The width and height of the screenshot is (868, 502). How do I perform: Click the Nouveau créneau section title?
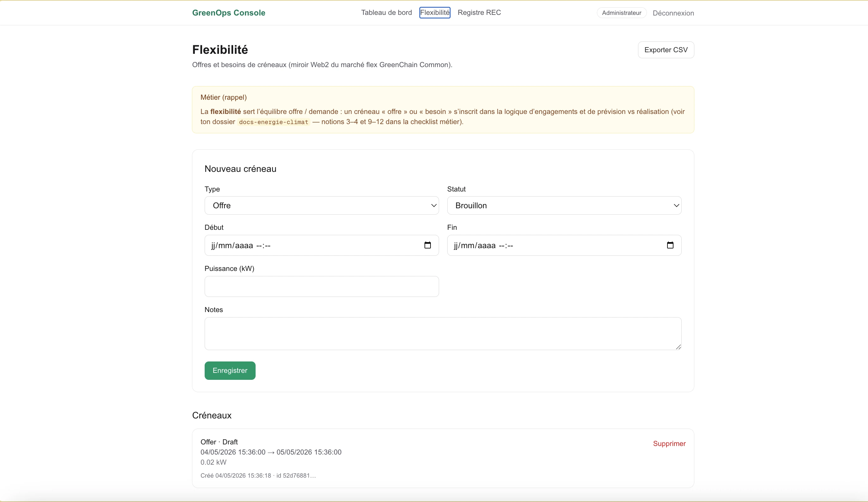click(x=240, y=169)
